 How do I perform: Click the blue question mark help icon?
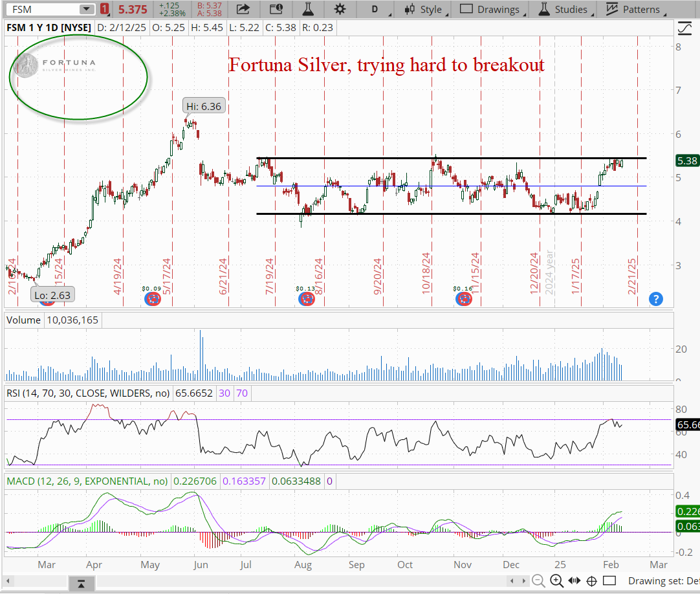(x=655, y=299)
